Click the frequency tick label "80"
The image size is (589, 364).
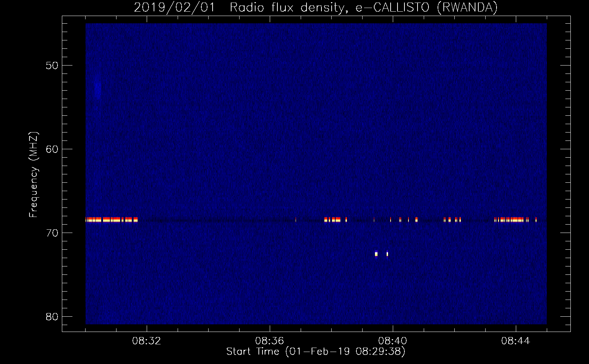pos(52,317)
